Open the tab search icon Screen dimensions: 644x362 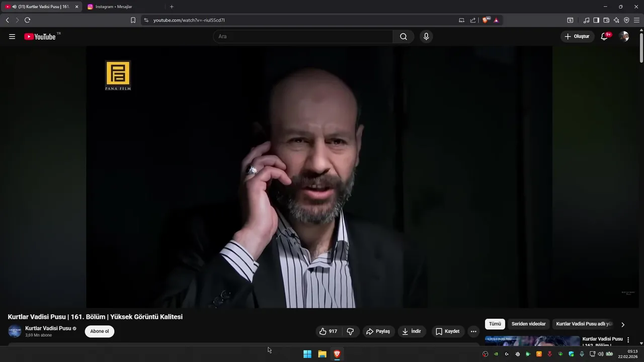click(570, 20)
